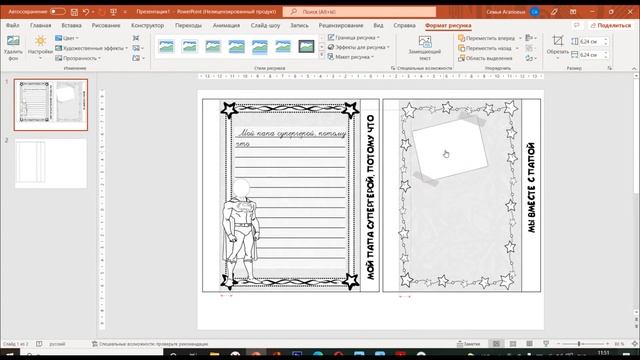Collapse the ribbon chevron
Viewport: 640px width, 360px height.
point(634,68)
